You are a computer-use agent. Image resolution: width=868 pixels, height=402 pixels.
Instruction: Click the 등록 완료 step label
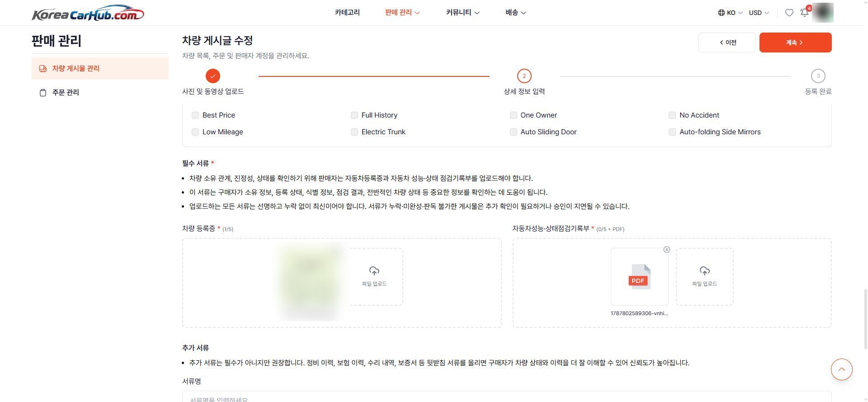click(x=818, y=91)
